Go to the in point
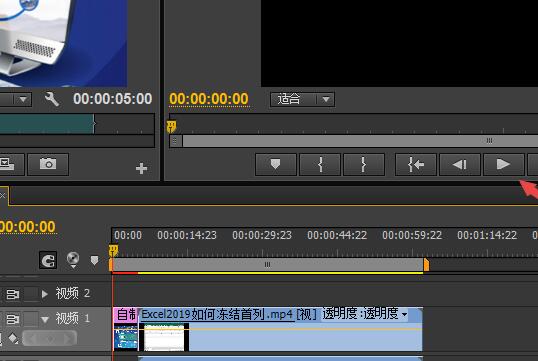 tap(416, 165)
